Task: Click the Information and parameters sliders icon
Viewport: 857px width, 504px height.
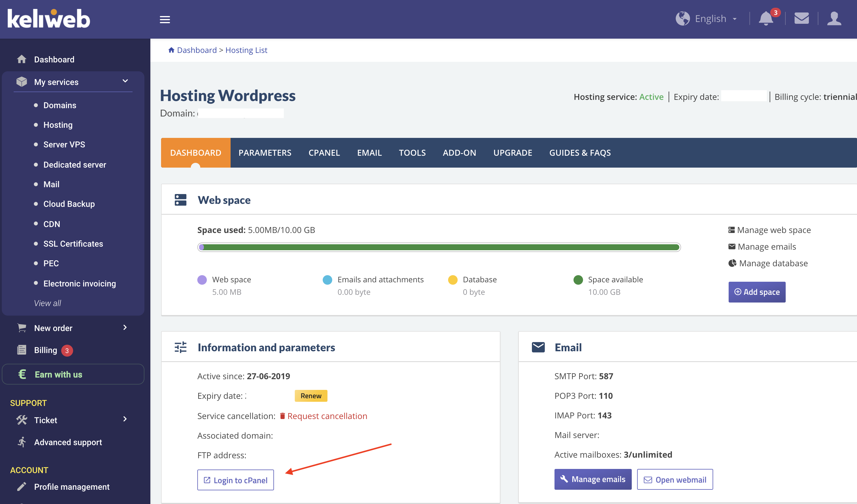Action: point(181,347)
